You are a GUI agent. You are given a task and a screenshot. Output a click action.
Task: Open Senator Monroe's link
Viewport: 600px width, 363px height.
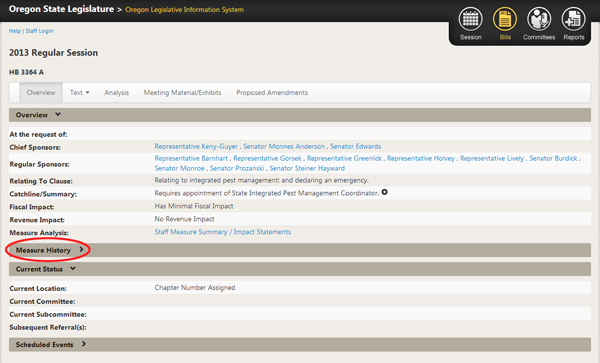click(179, 168)
